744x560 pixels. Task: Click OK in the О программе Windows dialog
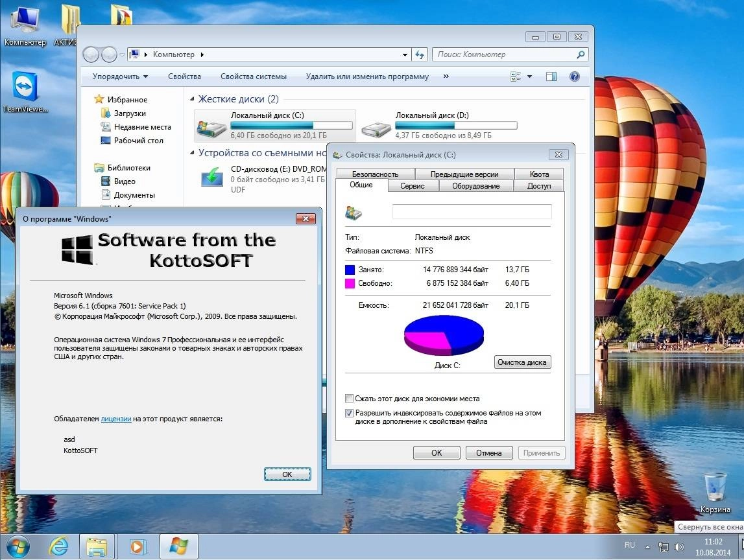287,474
